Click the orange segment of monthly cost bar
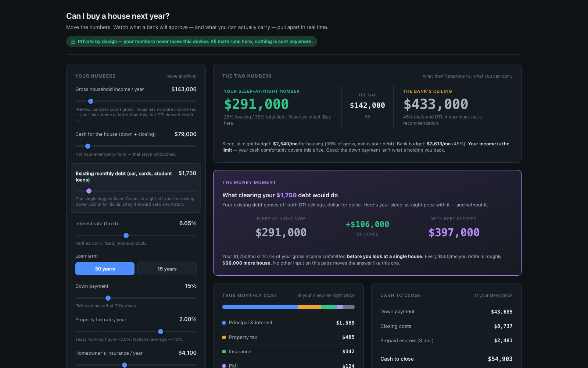The height and width of the screenshot is (368, 588). click(x=309, y=307)
